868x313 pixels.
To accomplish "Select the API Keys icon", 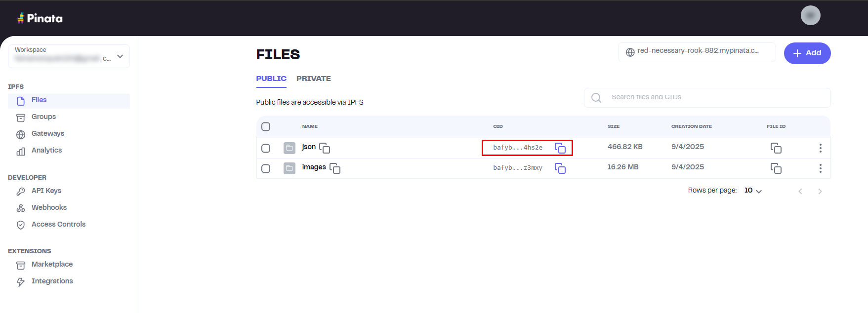I will 20,192.
